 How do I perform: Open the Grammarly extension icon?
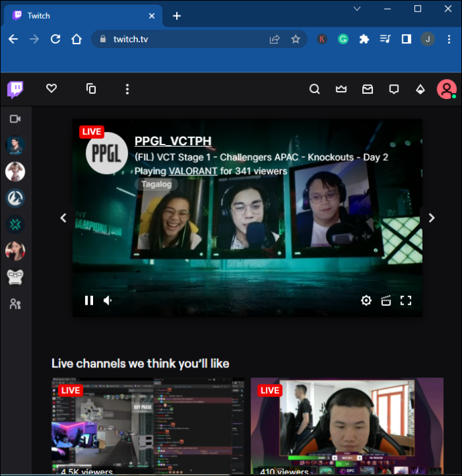(343, 39)
